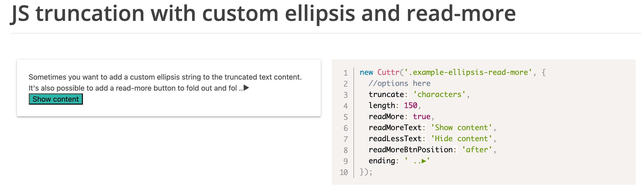Click line number 10 in the code gutter

(x=344, y=172)
